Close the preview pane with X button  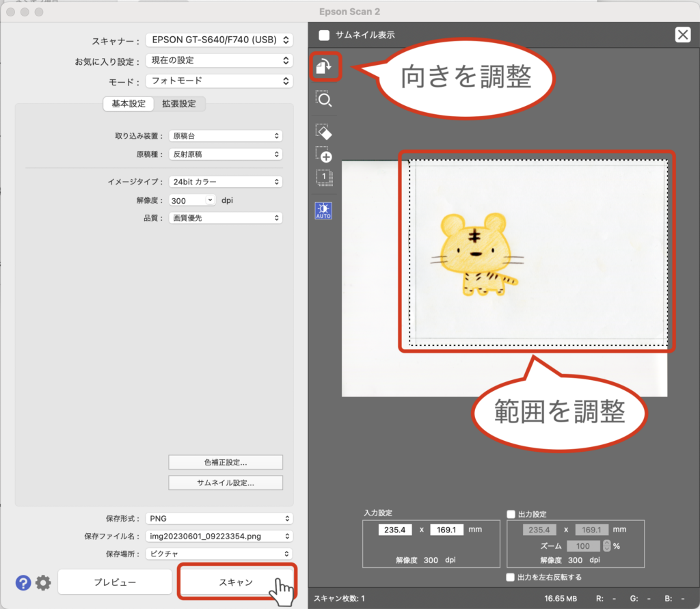682,35
